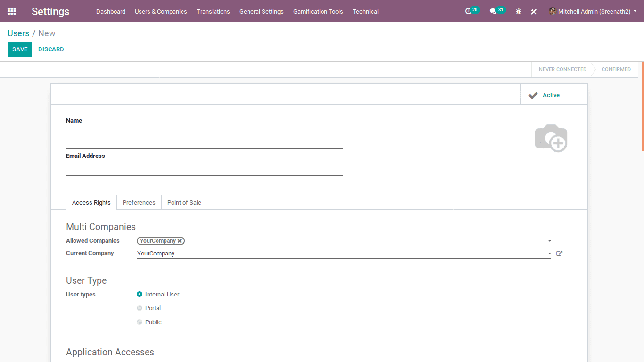Select Public user type
The width and height of the screenshot is (644, 362).
140,322
